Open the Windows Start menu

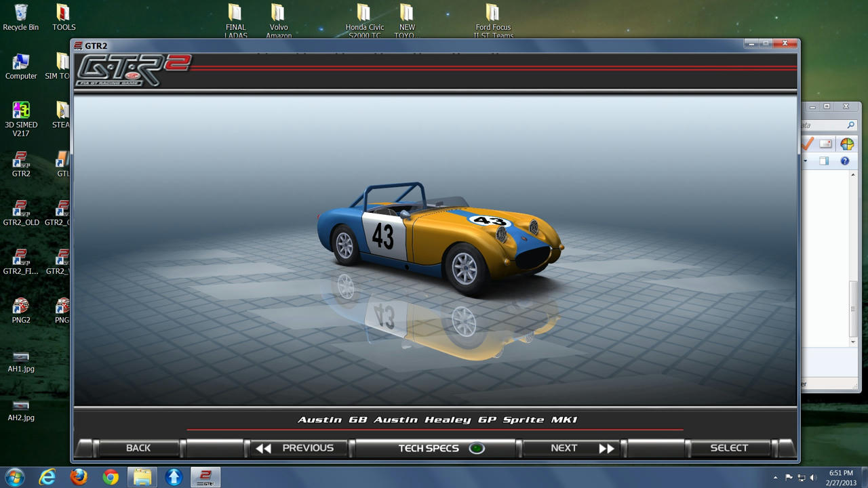click(x=14, y=477)
